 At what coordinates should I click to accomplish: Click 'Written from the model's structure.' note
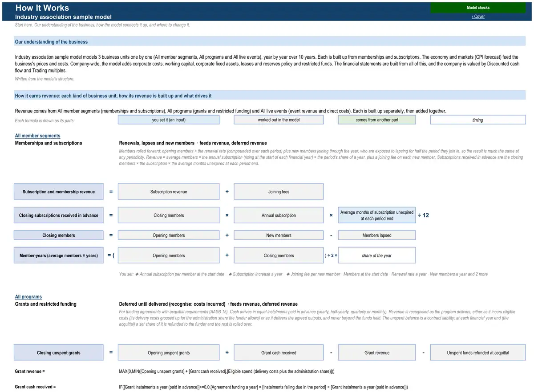[44, 79]
